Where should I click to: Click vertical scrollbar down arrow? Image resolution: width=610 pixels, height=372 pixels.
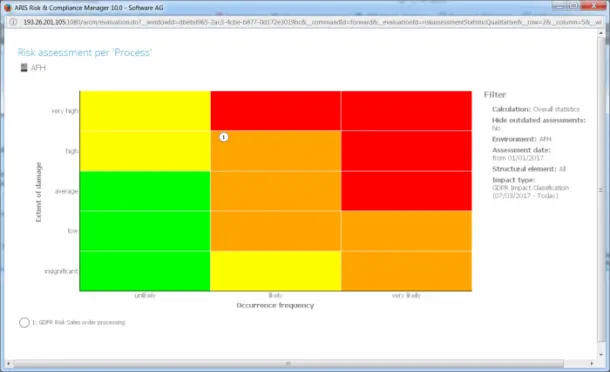coord(601,354)
